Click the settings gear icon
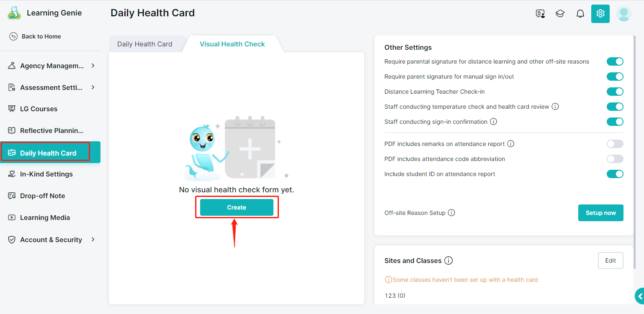 click(600, 14)
